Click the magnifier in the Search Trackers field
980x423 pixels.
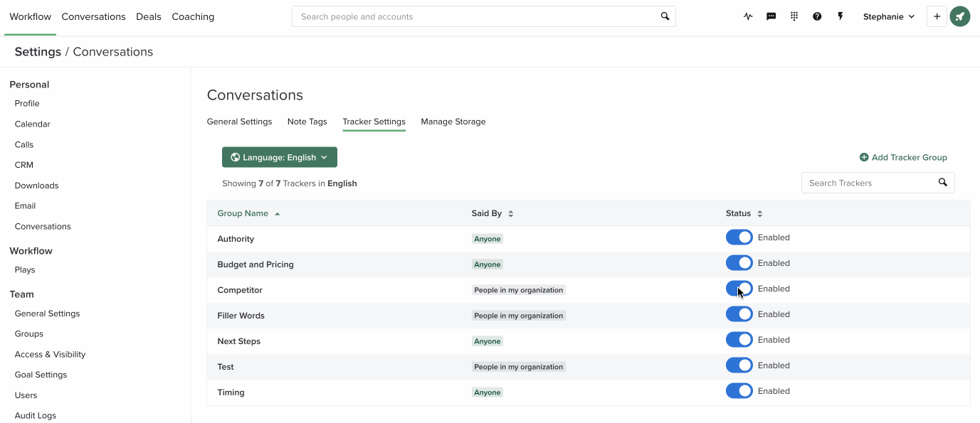[x=942, y=182]
